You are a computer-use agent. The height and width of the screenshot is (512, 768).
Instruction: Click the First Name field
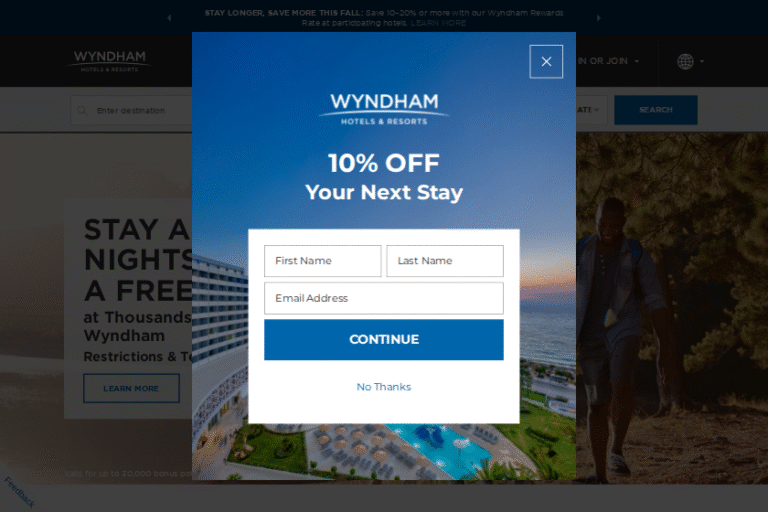click(322, 261)
